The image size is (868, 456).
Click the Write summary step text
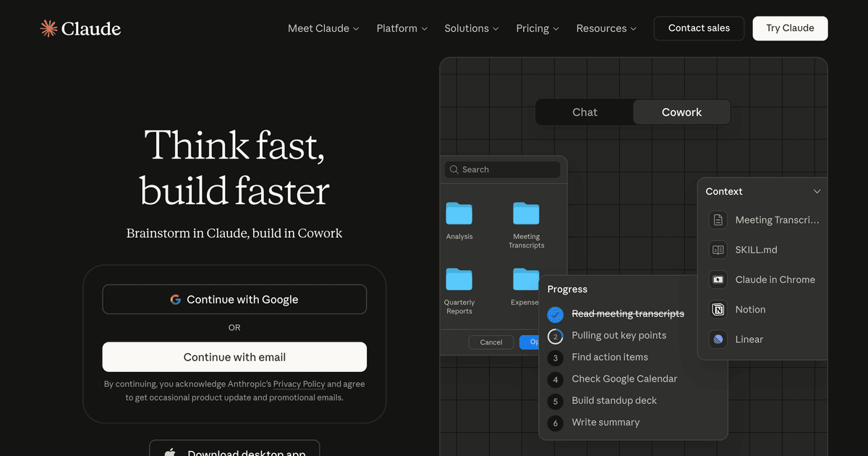[605, 422]
